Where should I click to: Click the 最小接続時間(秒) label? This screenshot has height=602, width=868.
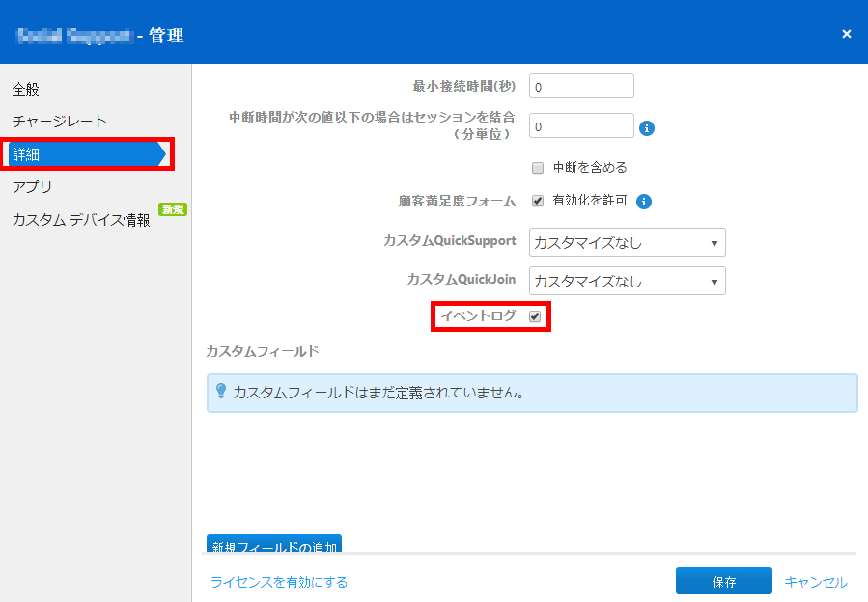tap(463, 86)
